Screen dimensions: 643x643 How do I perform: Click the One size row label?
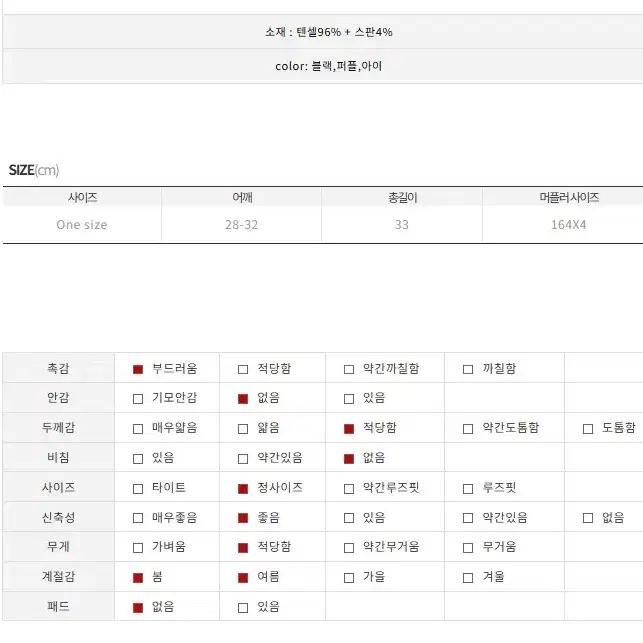click(x=82, y=225)
